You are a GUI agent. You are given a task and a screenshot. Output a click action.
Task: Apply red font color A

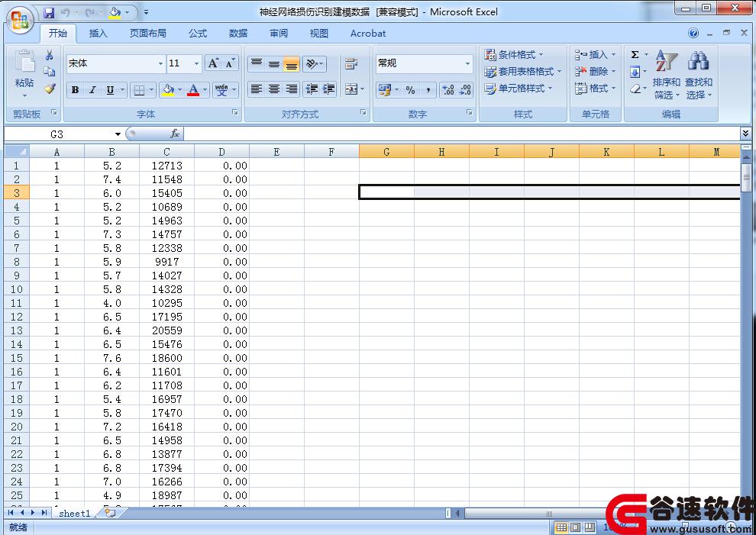[x=193, y=89]
